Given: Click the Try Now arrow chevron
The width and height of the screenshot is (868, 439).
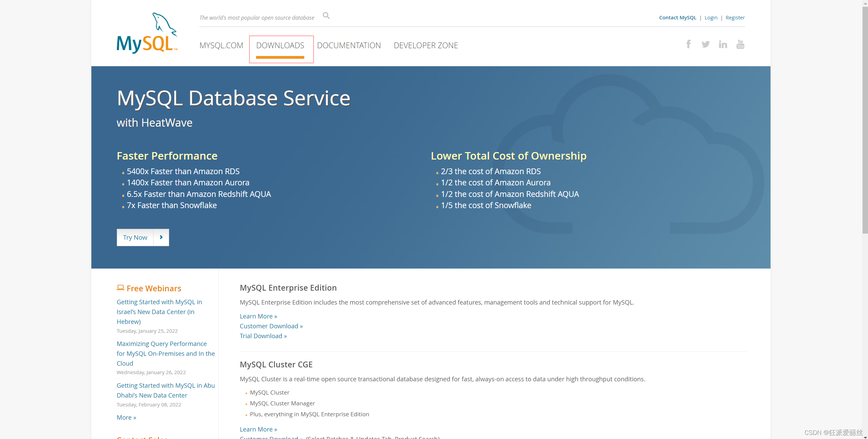Looking at the screenshot, I should tap(161, 237).
